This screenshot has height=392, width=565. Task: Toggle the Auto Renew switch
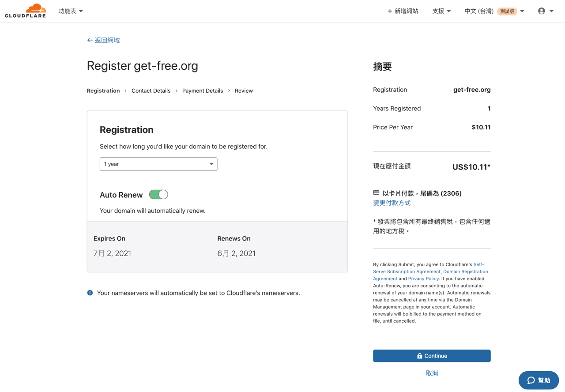(x=158, y=195)
